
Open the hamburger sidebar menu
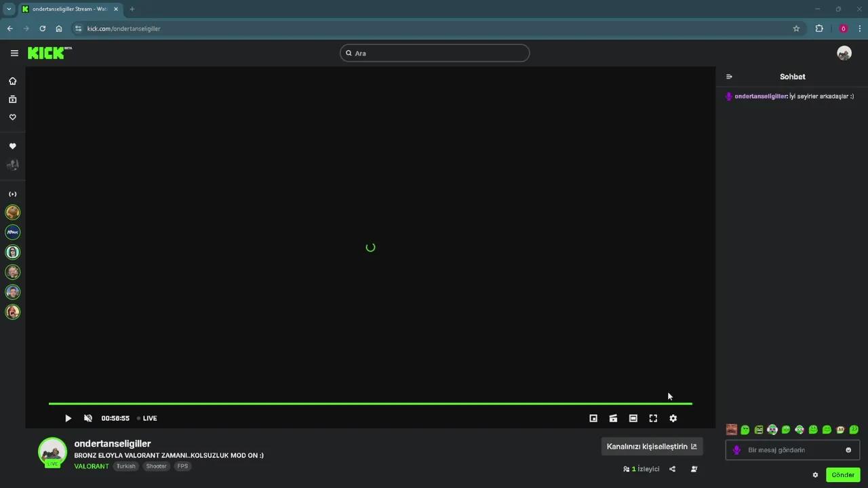[x=14, y=53]
